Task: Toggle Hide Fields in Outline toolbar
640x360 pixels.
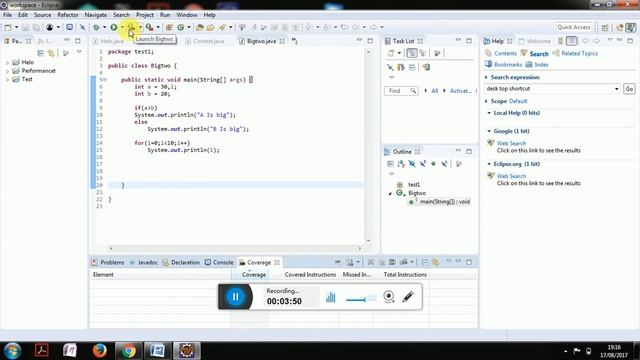Action: [412, 164]
